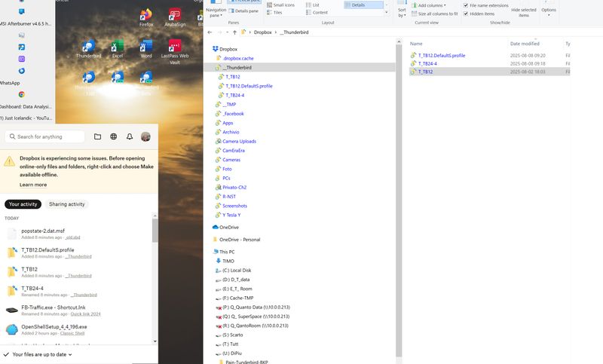The width and height of the screenshot is (603, 364).
Task: Open the Excel desktop shortcut
Action: point(118,49)
